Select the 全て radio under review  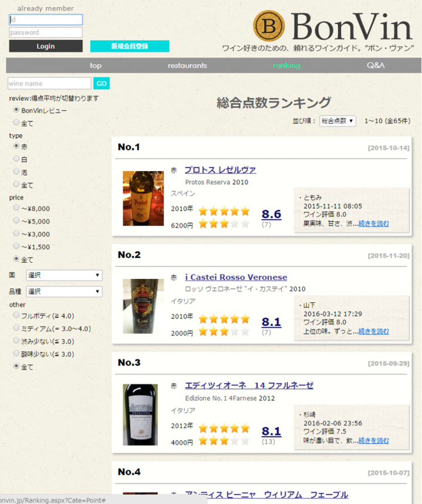coord(16,122)
